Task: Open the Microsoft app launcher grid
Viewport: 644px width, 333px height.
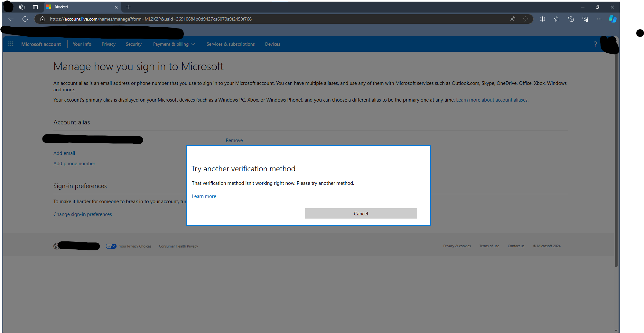Action: tap(11, 44)
